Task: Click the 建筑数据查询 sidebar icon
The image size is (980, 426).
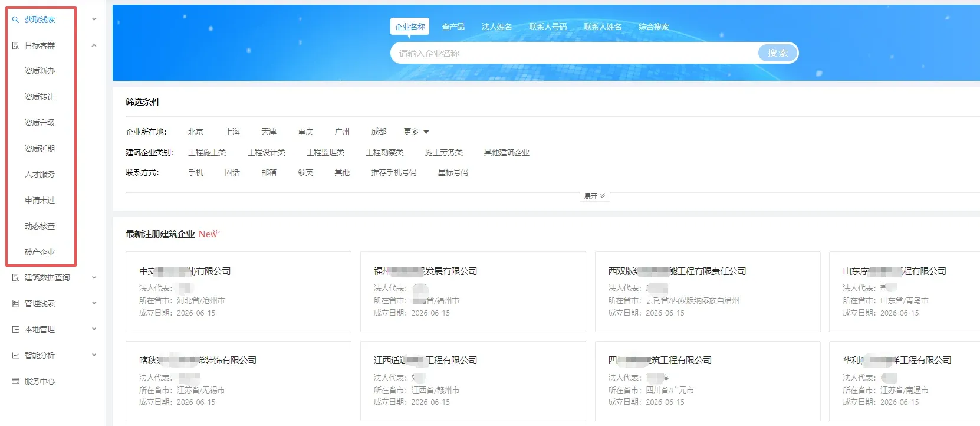Action: (x=16, y=277)
